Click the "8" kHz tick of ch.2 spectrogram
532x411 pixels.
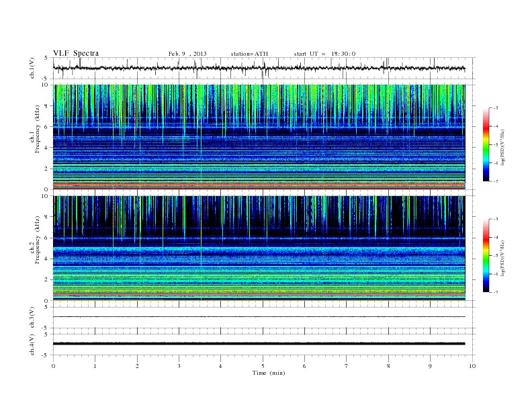point(46,217)
